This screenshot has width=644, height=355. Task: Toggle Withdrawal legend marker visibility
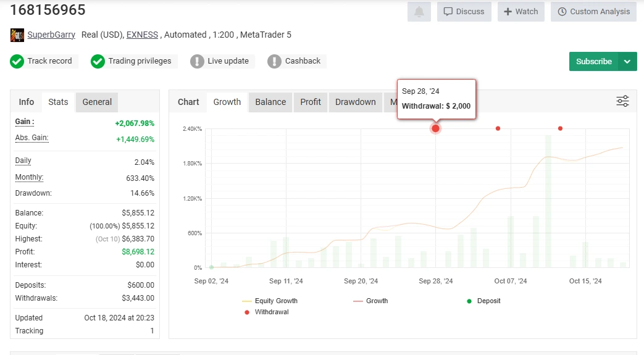tap(267, 312)
